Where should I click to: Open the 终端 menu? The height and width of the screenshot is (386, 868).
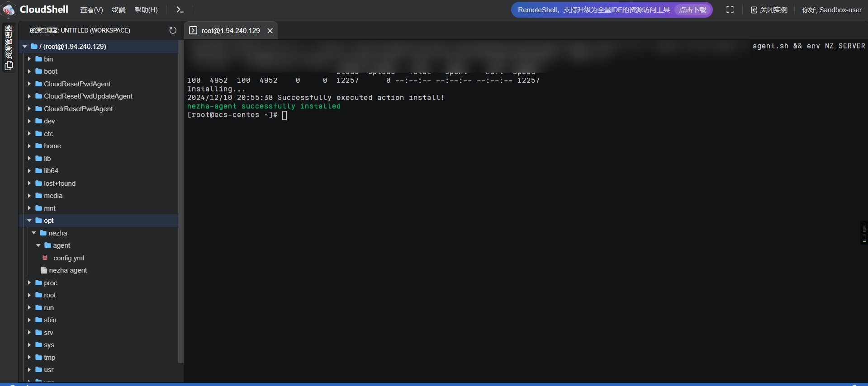click(119, 10)
